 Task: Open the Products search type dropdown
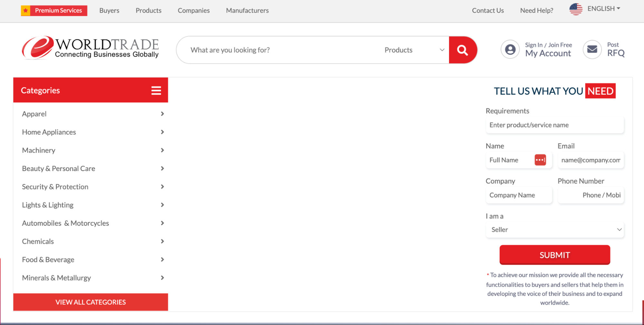(414, 50)
